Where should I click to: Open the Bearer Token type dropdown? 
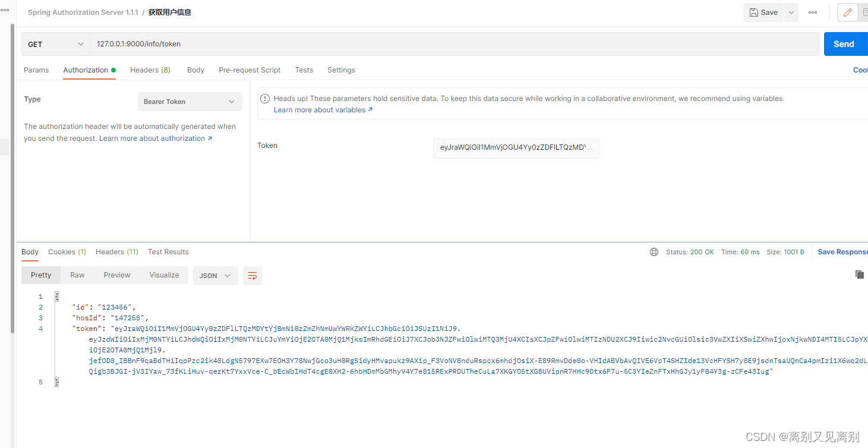(190, 102)
